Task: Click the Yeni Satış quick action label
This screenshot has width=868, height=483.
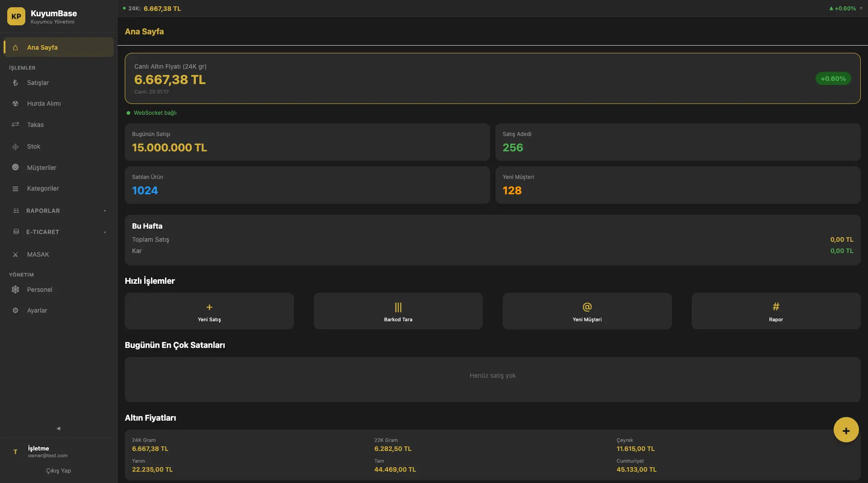Action: [209, 319]
